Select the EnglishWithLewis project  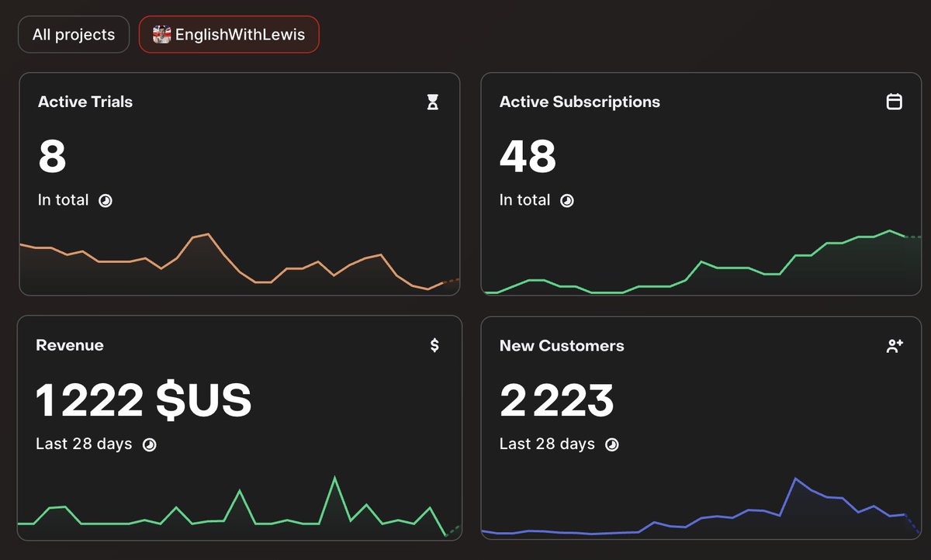click(229, 35)
